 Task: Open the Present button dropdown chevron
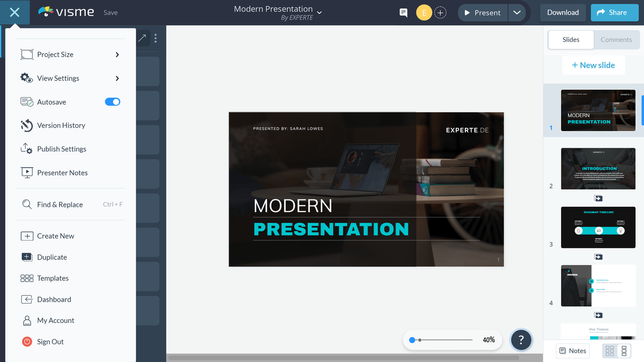click(517, 12)
